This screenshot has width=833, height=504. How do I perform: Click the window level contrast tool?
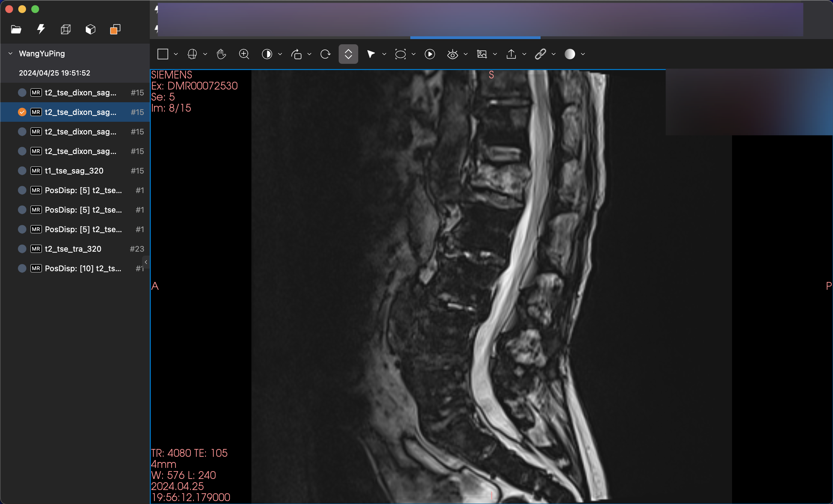267,54
